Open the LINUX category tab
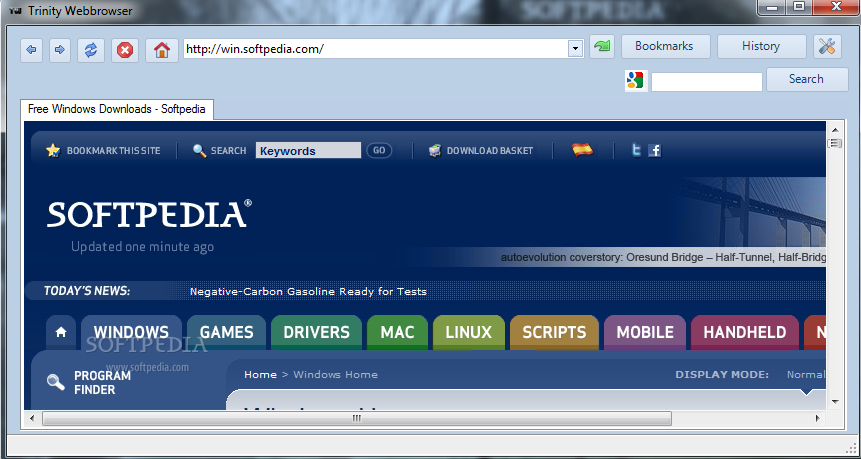The width and height of the screenshot is (861, 459). pos(468,332)
